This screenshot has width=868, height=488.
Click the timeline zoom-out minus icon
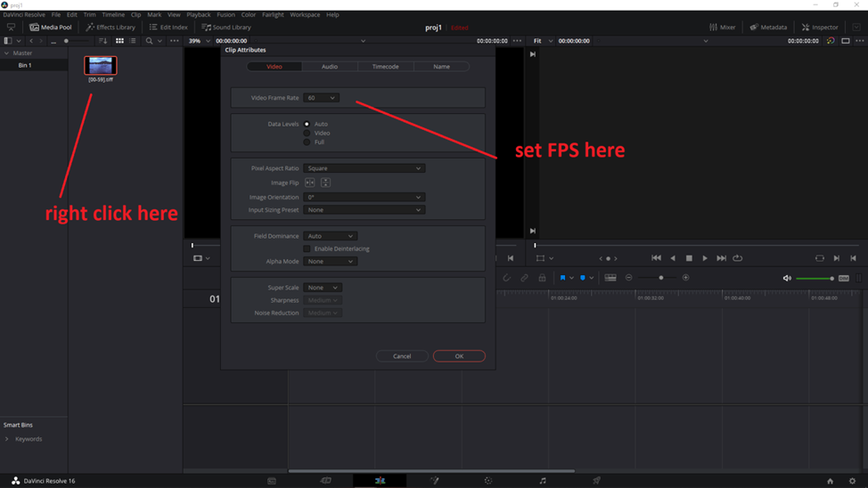(x=629, y=278)
